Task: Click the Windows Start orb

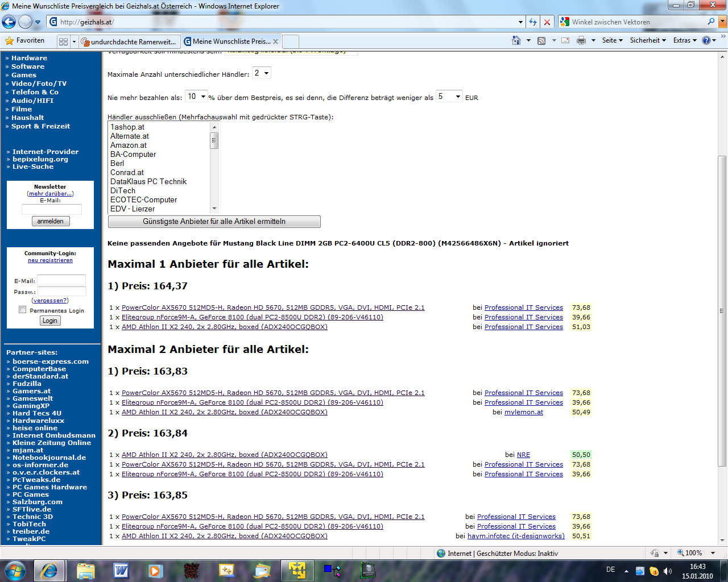Action: point(15,569)
